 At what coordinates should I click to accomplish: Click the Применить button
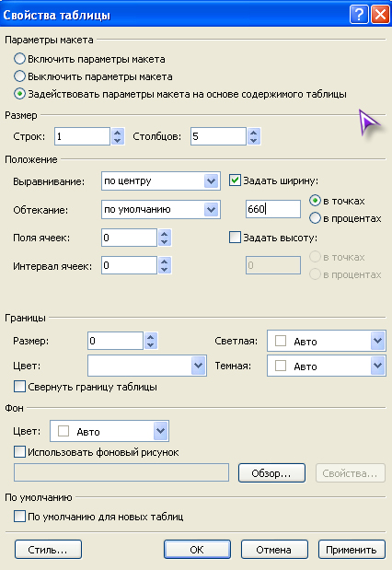pos(352,550)
